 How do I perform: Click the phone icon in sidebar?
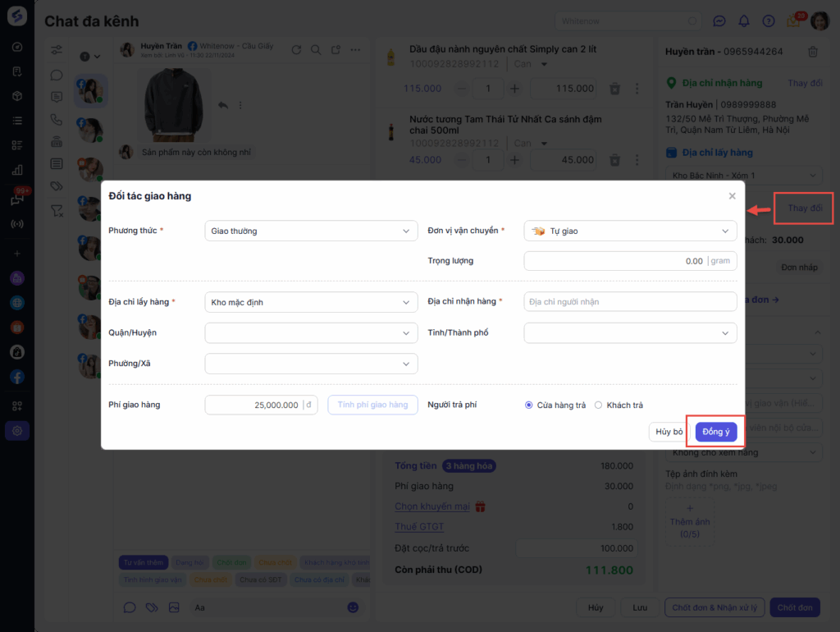pos(57,119)
